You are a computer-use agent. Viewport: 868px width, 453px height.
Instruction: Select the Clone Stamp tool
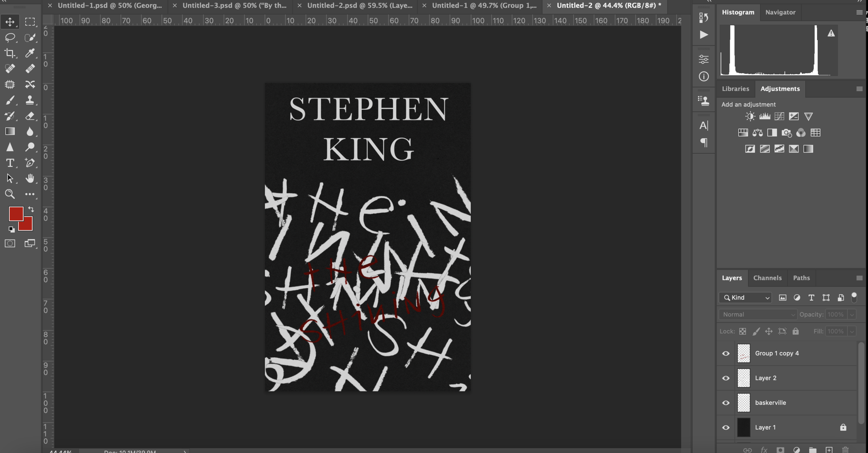[x=30, y=100]
